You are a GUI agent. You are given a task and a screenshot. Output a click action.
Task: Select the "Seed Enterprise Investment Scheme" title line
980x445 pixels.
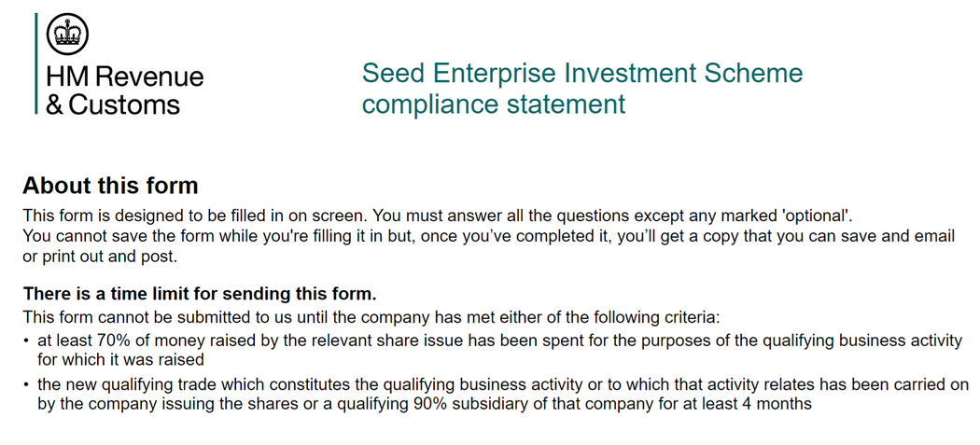click(x=581, y=73)
